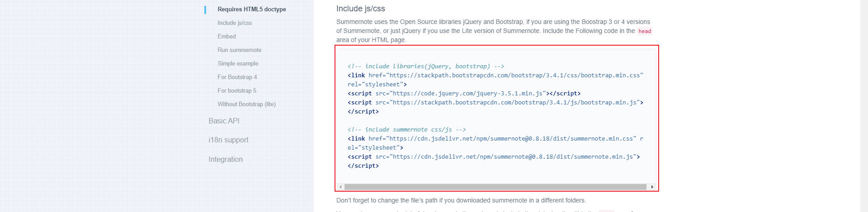
Task: Navigate to the 'For bootstrap 5' link
Action: [236, 90]
